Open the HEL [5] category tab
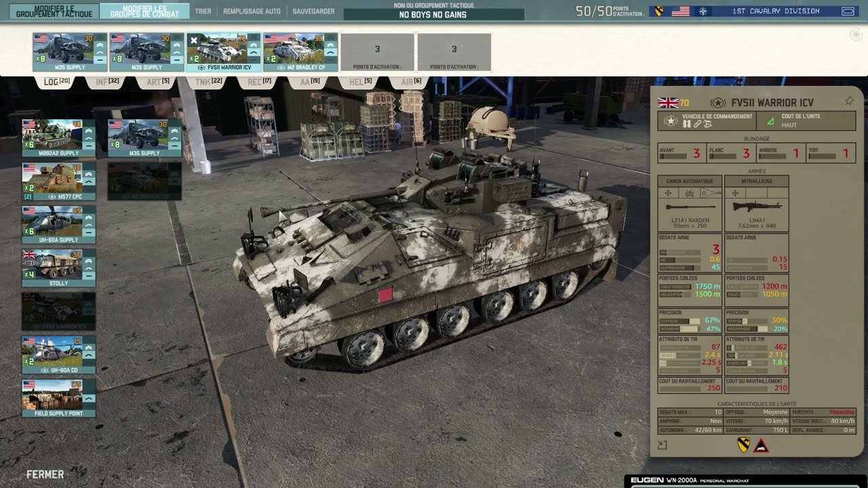Screen dimensions: 868x488 pos(360,82)
